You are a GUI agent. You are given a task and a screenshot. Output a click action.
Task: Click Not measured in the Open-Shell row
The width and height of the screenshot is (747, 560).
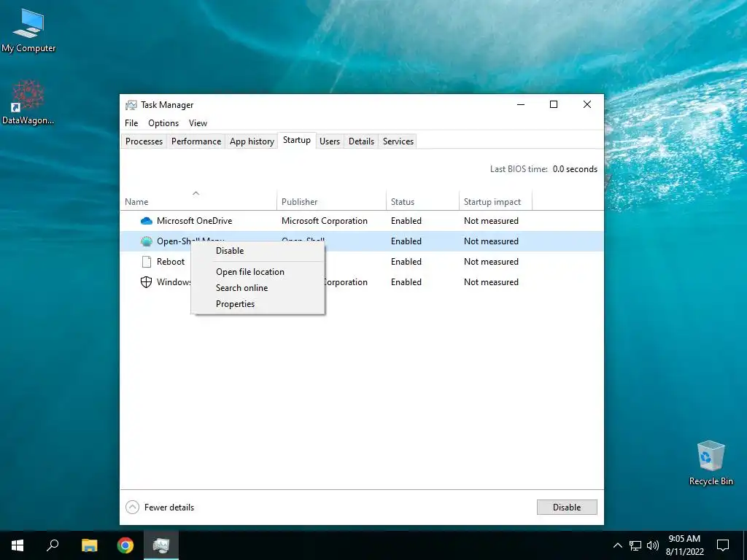(x=491, y=241)
